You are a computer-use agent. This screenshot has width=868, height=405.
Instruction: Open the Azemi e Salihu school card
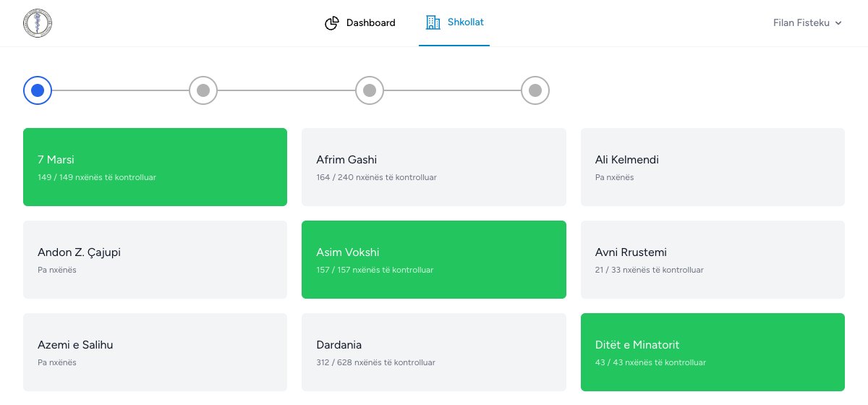tap(155, 352)
